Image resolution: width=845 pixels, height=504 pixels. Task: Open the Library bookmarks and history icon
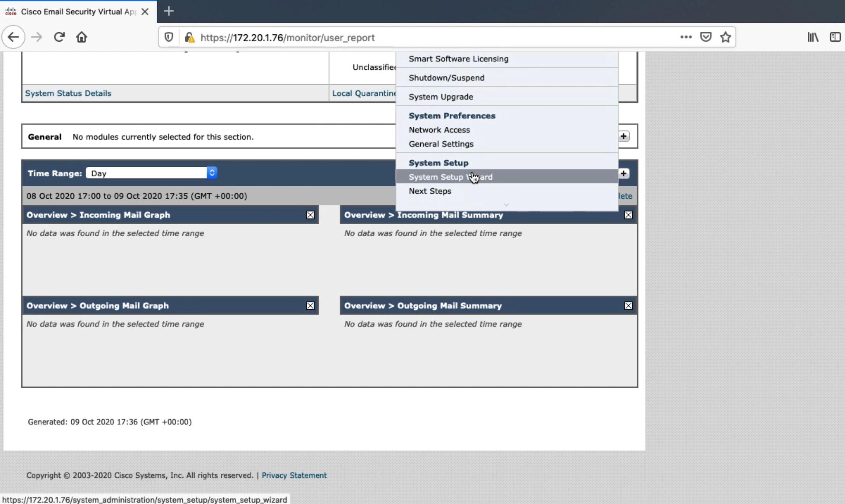(813, 37)
